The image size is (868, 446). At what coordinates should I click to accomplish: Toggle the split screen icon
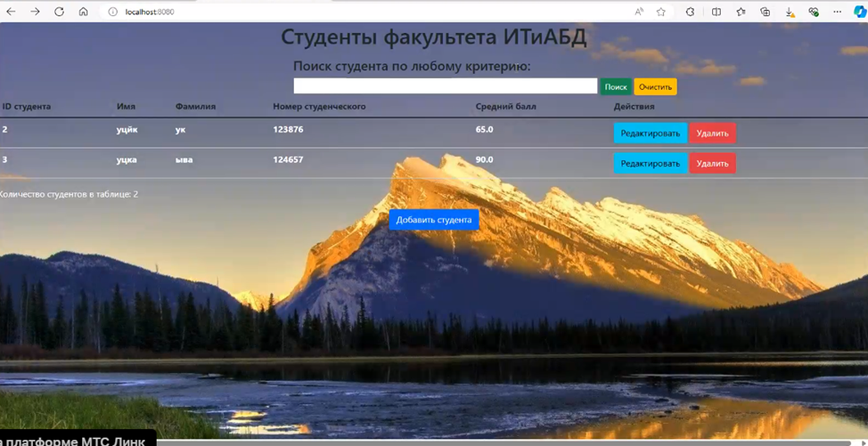[717, 12]
